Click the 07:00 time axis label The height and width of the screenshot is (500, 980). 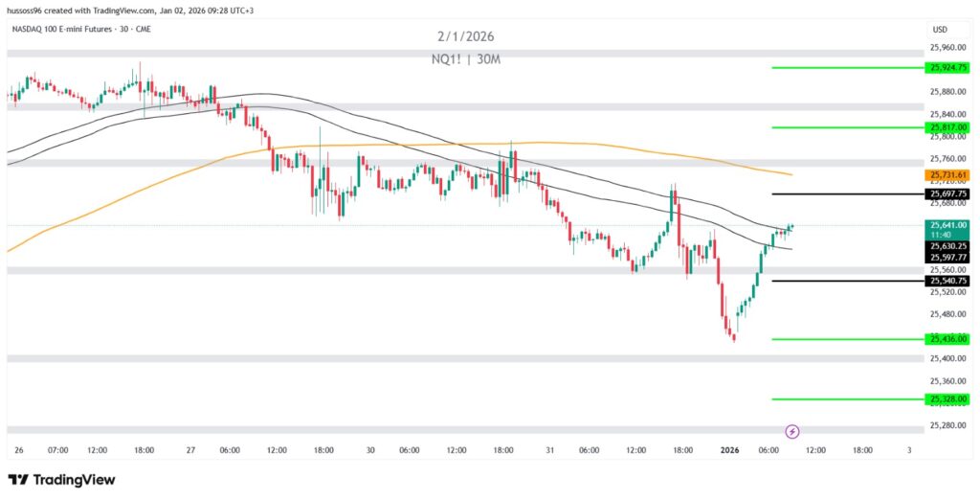56,450
